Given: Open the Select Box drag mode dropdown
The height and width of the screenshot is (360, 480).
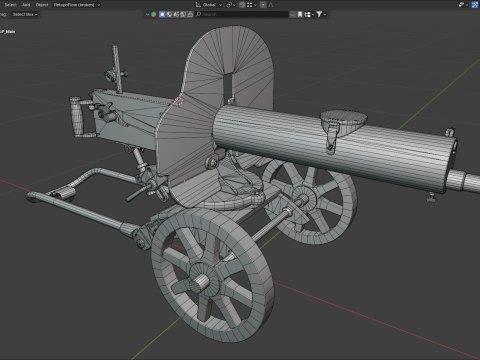Looking at the screenshot, I should coord(25,14).
